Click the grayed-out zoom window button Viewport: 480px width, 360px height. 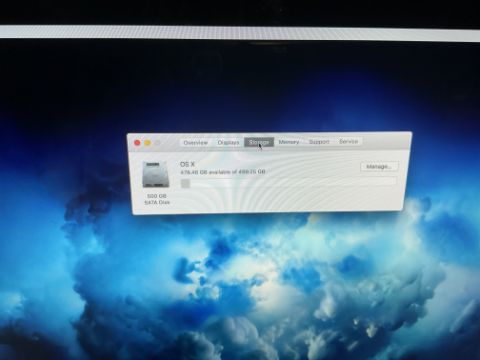158,143
